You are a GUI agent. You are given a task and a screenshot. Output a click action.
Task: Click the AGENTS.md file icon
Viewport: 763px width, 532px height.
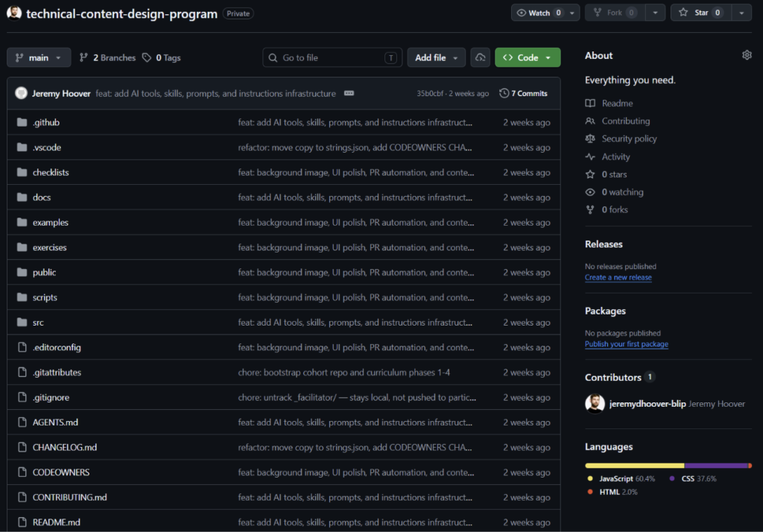point(22,422)
